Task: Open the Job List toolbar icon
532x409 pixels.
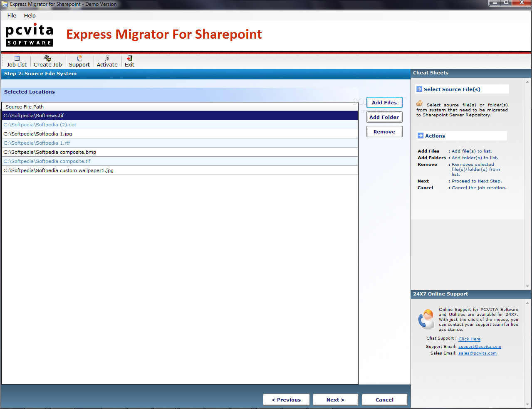Action: click(x=17, y=58)
